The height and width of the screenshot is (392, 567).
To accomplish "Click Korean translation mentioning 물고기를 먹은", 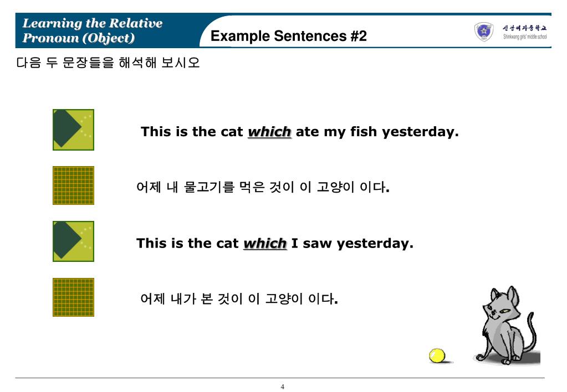I will click(263, 187).
